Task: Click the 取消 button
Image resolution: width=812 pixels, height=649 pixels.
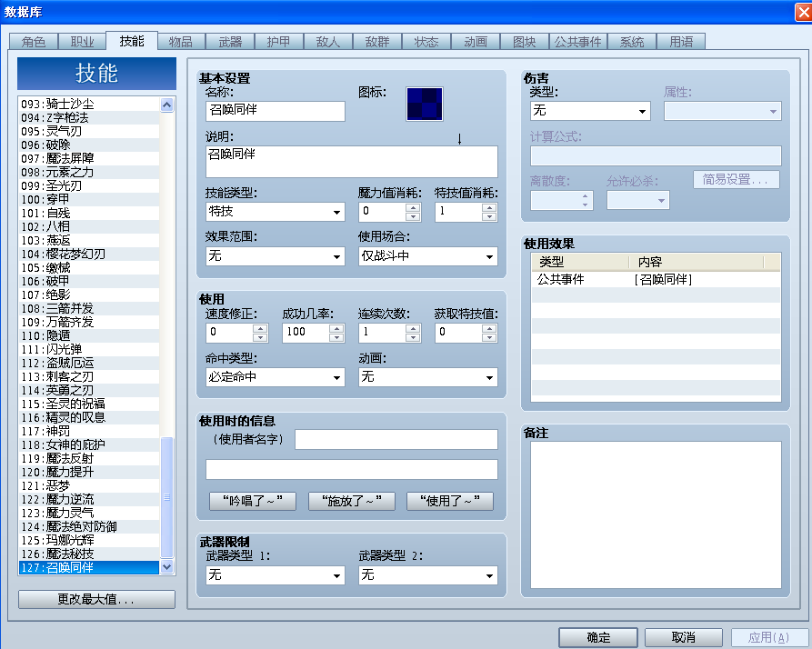Action: click(684, 637)
